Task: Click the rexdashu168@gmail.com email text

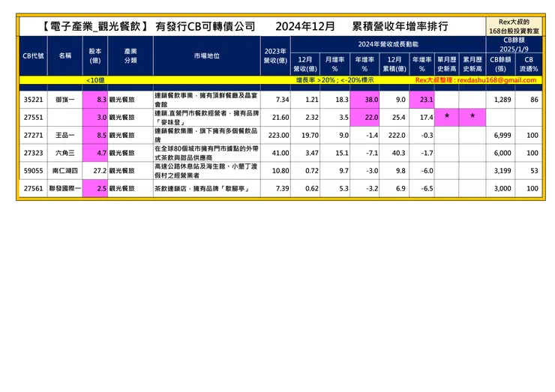Action: point(496,80)
